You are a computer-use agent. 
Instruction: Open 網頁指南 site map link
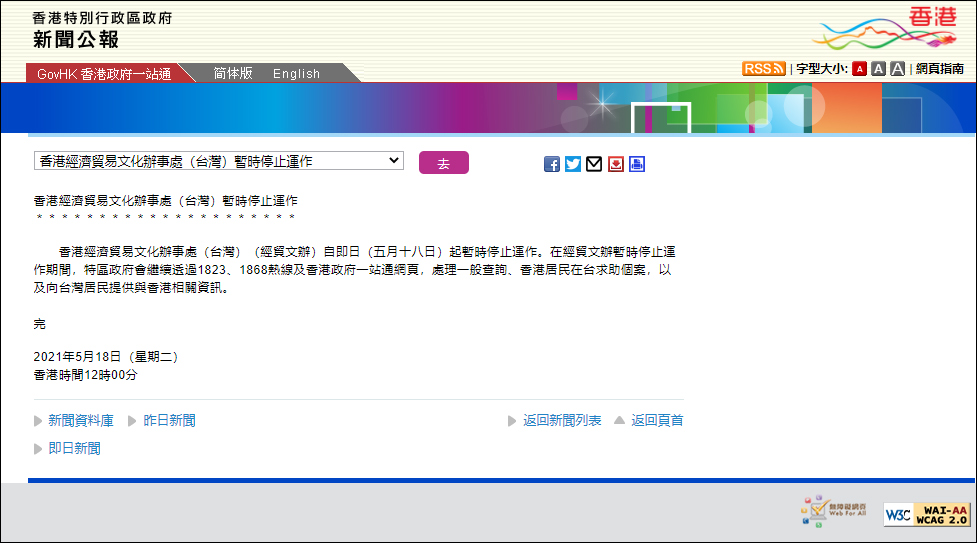(940, 69)
